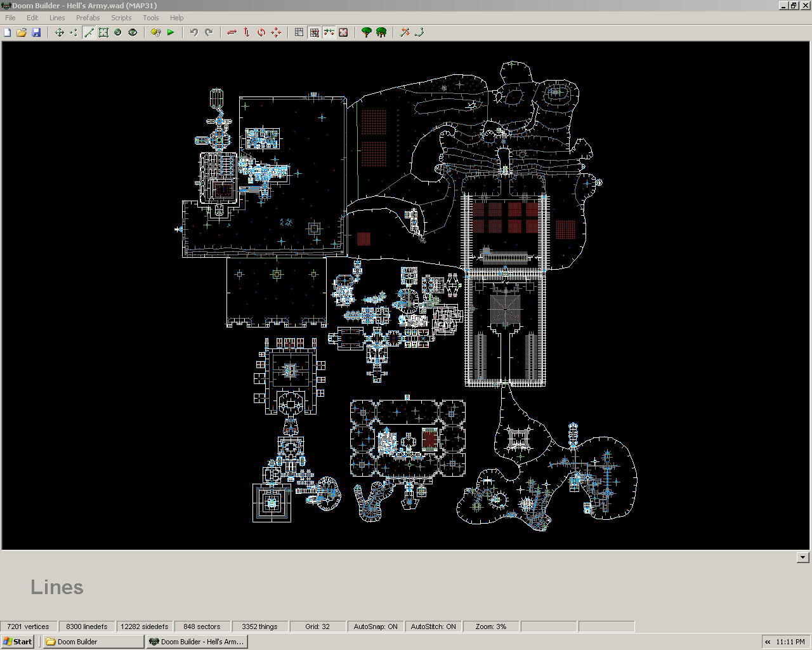Image resolution: width=812 pixels, height=650 pixels.
Task: Toggle AutoStitch vertices toolbar button
Action: 329,32
